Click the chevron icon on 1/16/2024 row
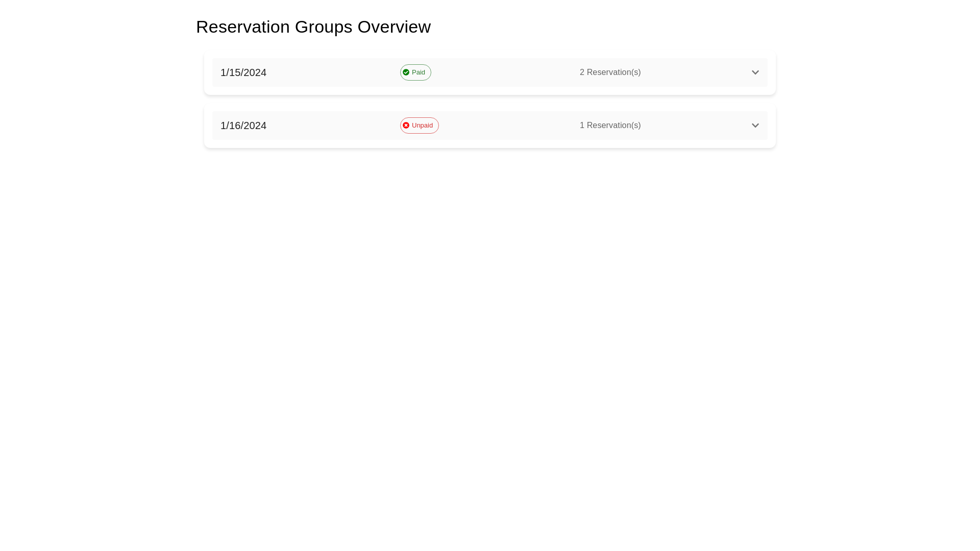This screenshot has height=551, width=980. 755,125
